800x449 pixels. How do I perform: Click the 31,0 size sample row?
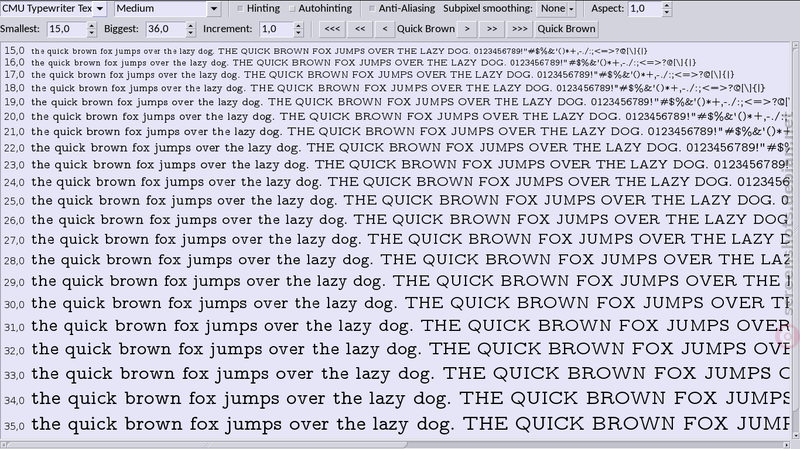[x=396, y=326]
